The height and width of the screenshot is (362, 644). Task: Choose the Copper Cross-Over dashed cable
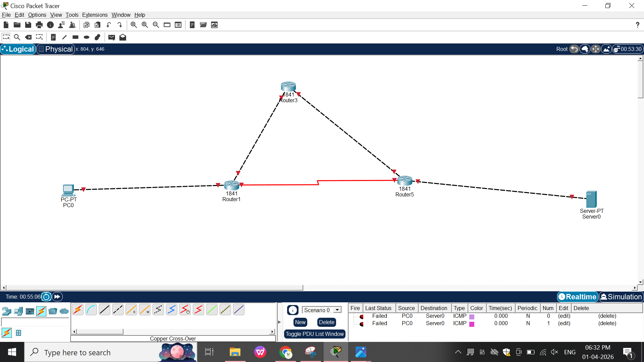pyautogui.click(x=118, y=310)
